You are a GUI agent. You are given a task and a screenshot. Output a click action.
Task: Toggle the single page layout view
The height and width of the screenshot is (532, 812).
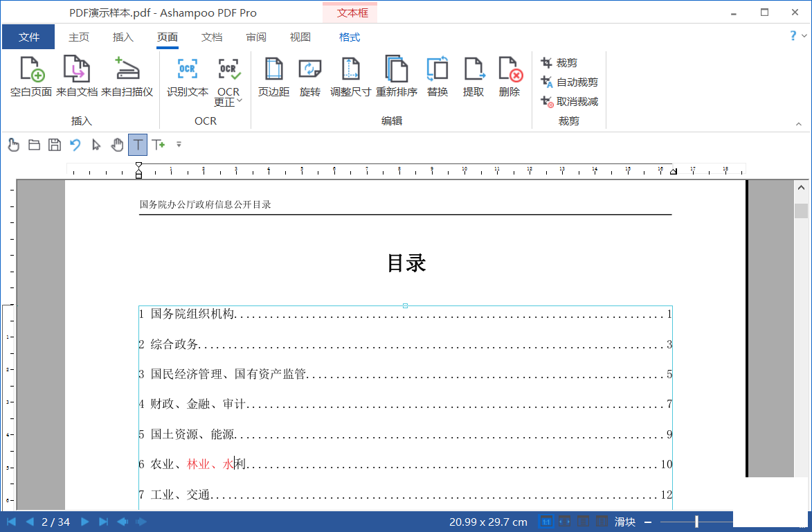tap(583, 522)
